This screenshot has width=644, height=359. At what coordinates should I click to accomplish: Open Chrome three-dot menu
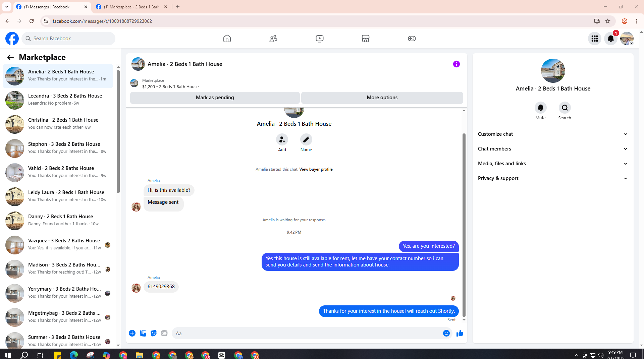(637, 21)
